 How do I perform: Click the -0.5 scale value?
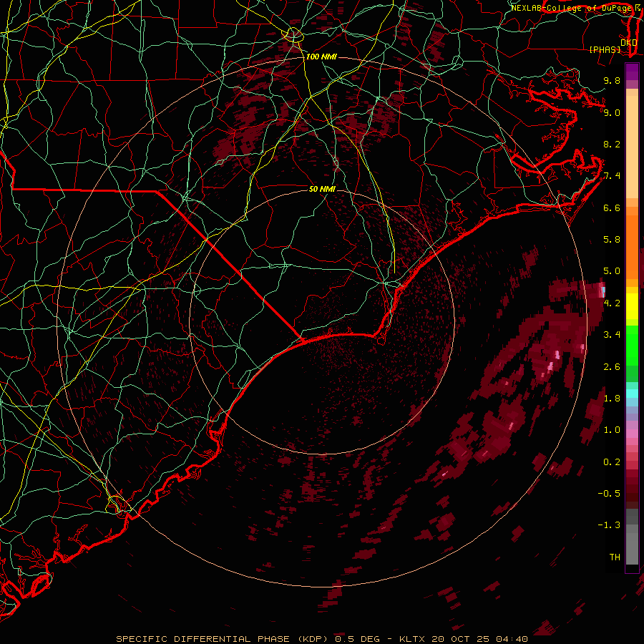(609, 494)
